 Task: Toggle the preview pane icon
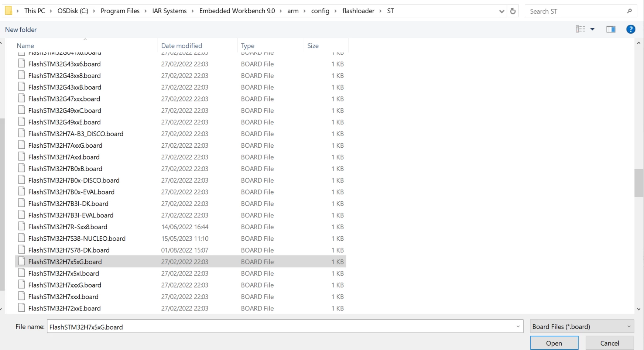pyautogui.click(x=611, y=29)
